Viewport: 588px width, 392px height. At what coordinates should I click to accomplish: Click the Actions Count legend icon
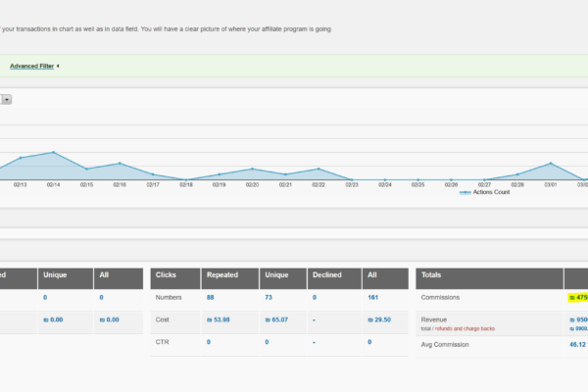(x=465, y=192)
